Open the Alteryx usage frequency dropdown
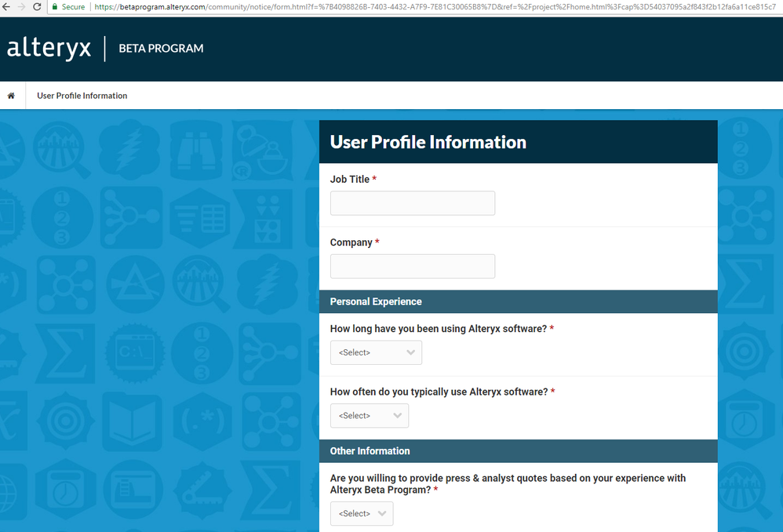This screenshot has height=532, width=783. pos(369,416)
